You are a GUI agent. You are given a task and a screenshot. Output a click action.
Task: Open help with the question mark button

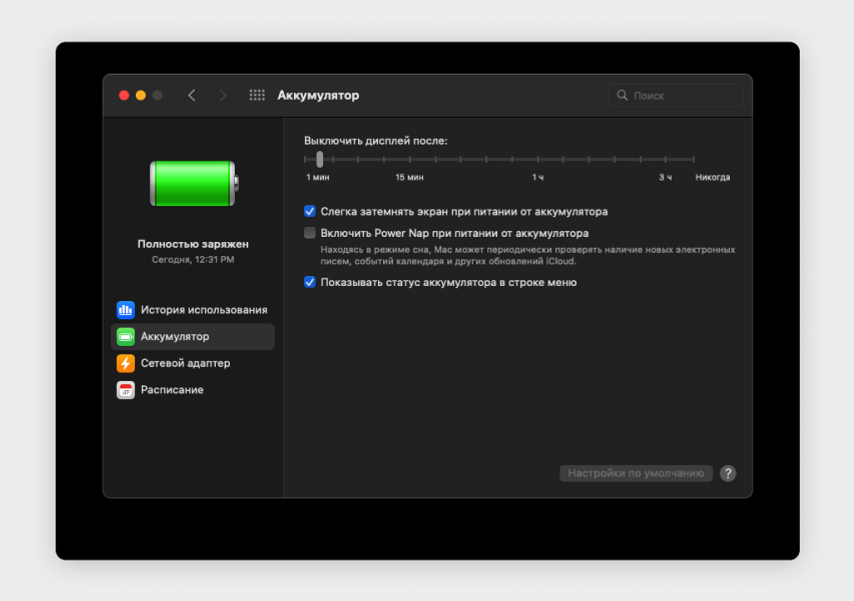pyautogui.click(x=728, y=473)
